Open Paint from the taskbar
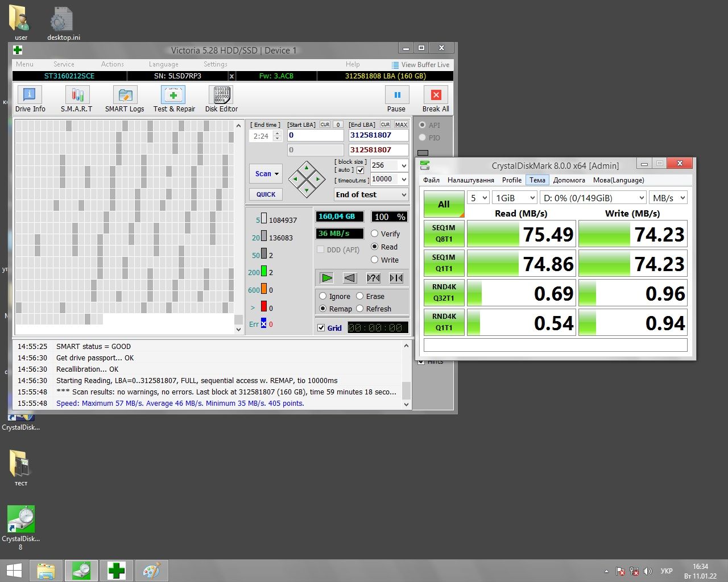 point(151,571)
